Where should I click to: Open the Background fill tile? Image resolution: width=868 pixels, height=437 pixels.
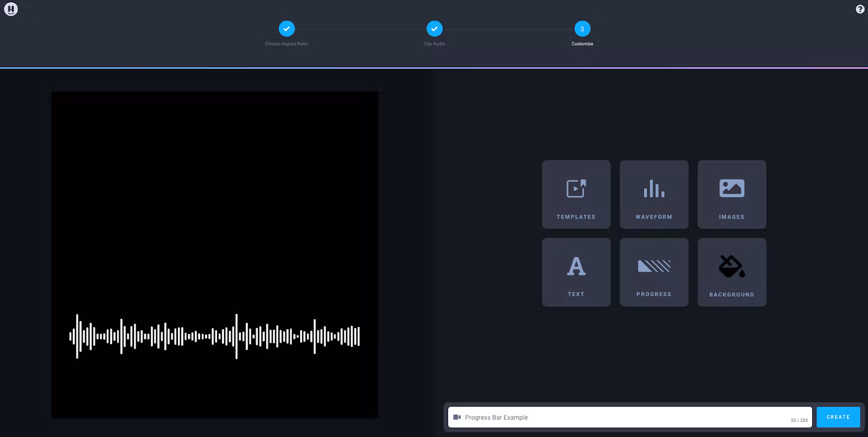[x=732, y=272]
